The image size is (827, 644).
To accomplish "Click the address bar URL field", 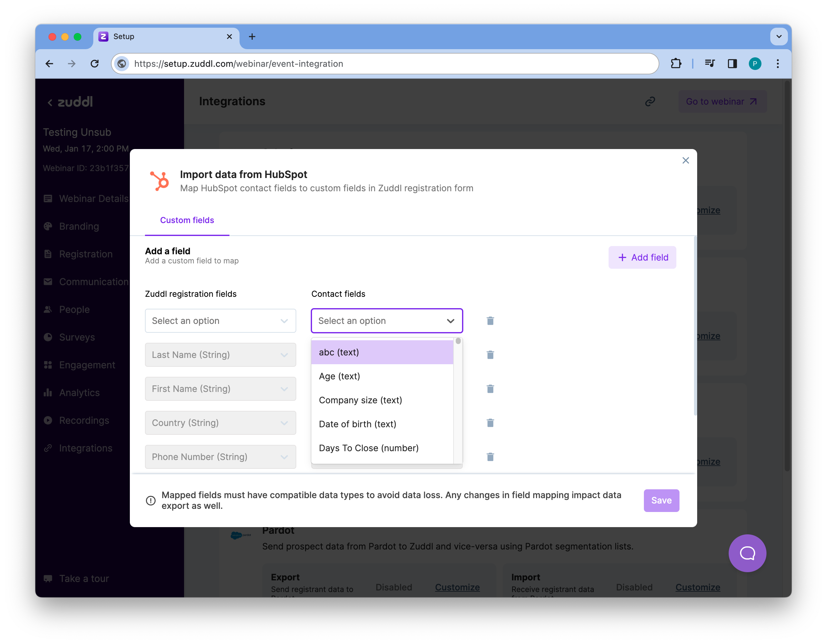I will pyautogui.click(x=385, y=64).
